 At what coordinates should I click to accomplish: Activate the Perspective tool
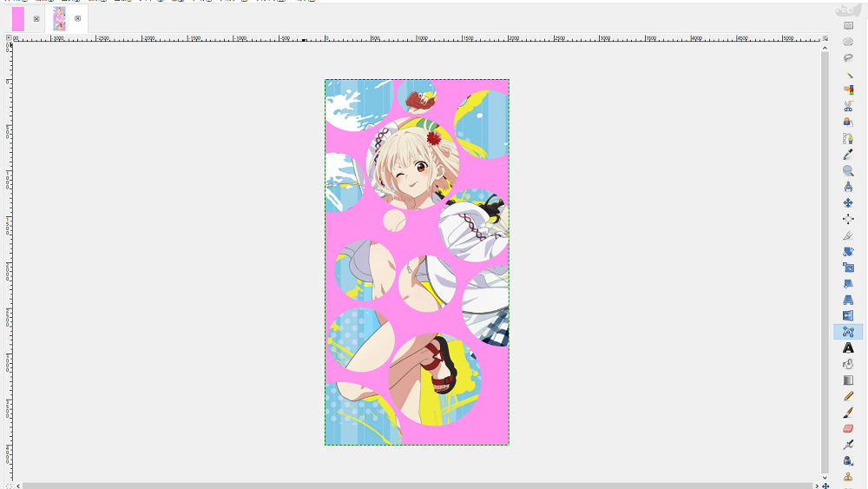(x=848, y=300)
